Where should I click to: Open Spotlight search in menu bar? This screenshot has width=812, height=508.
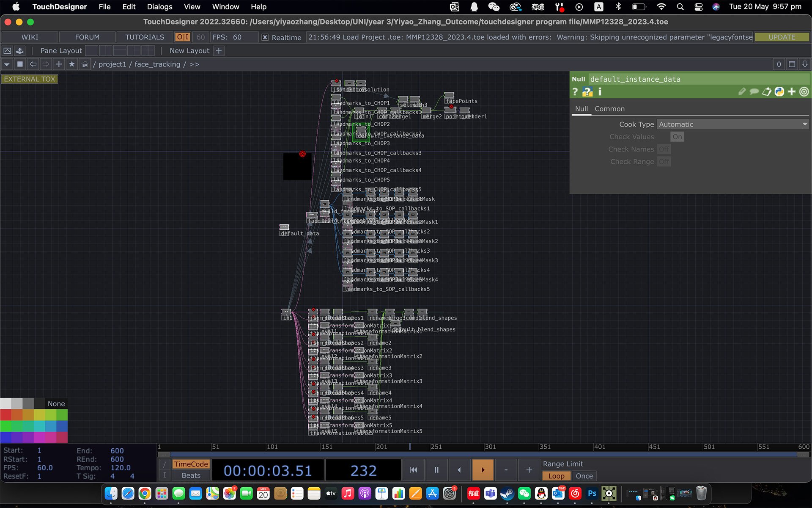coord(680,7)
